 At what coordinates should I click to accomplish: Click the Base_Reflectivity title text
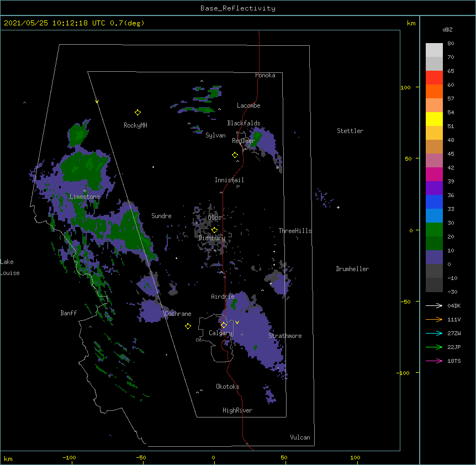(237, 8)
